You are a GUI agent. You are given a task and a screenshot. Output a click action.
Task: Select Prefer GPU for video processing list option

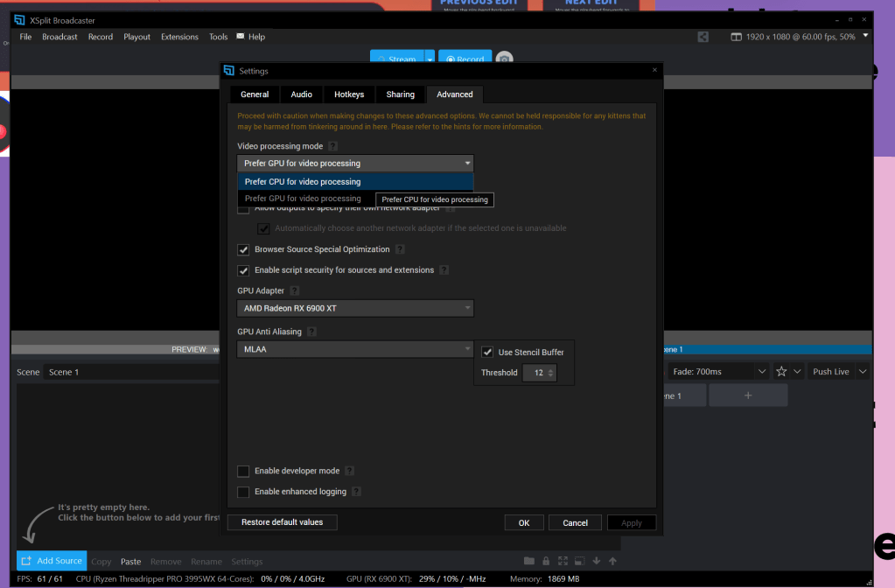[303, 199]
